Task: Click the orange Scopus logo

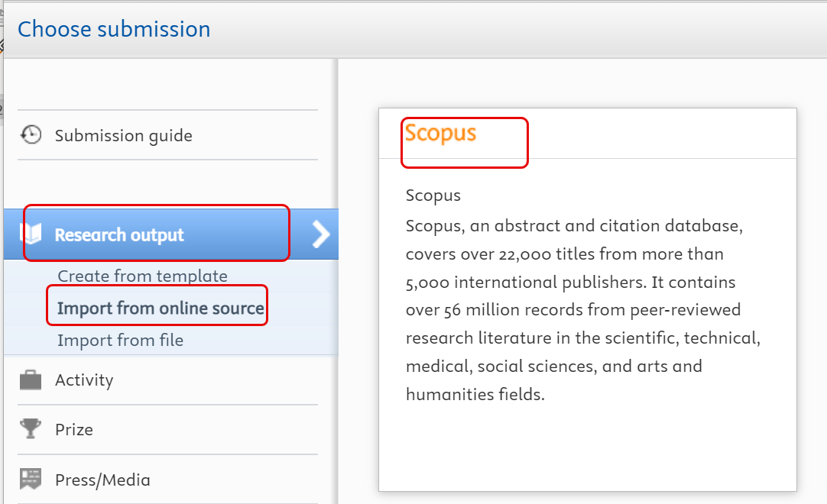Action: (441, 131)
